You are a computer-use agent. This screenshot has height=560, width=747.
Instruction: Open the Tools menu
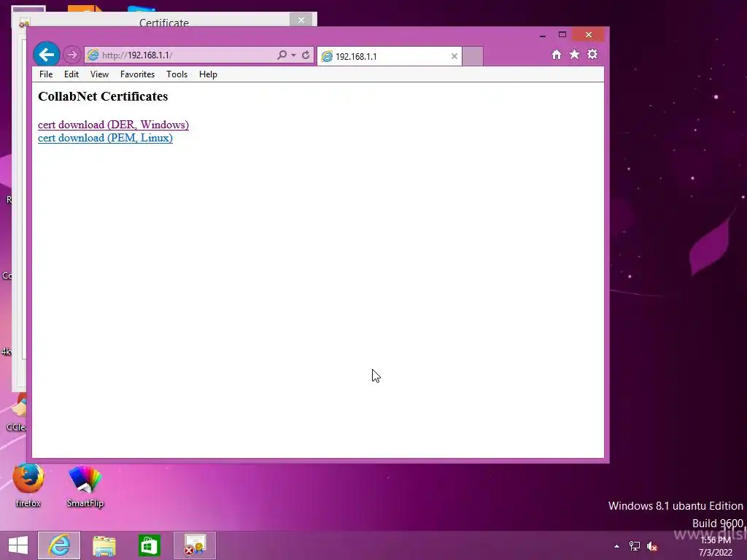(x=177, y=74)
